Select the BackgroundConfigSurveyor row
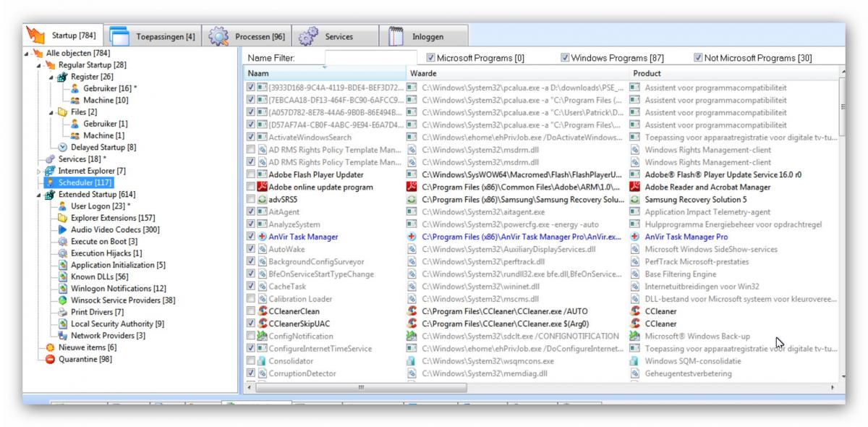Screen dimensions: 868x427 point(542,261)
